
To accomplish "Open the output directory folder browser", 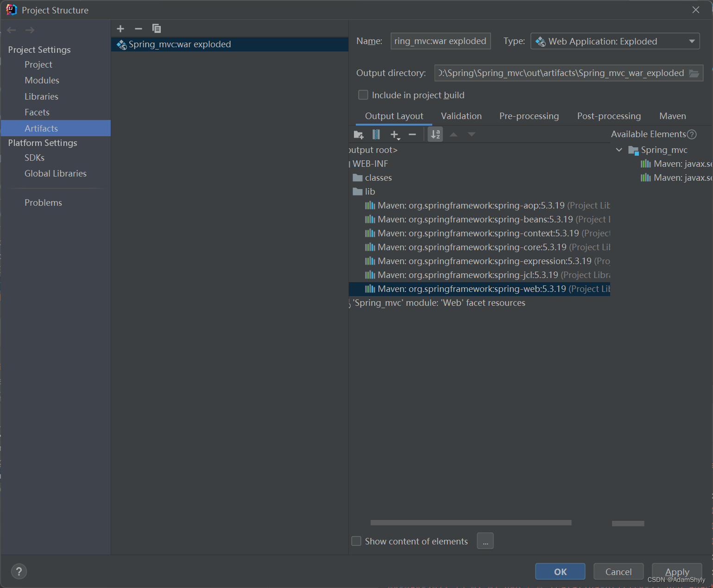I will 694,73.
